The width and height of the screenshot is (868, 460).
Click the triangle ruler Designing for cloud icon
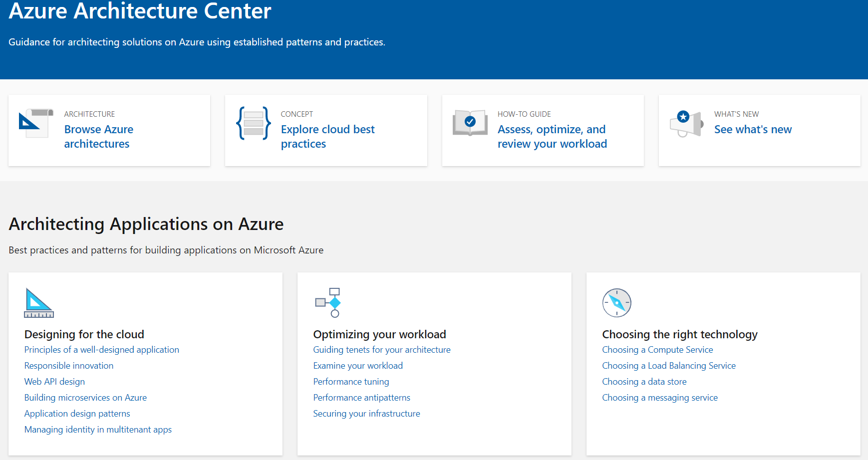point(38,303)
